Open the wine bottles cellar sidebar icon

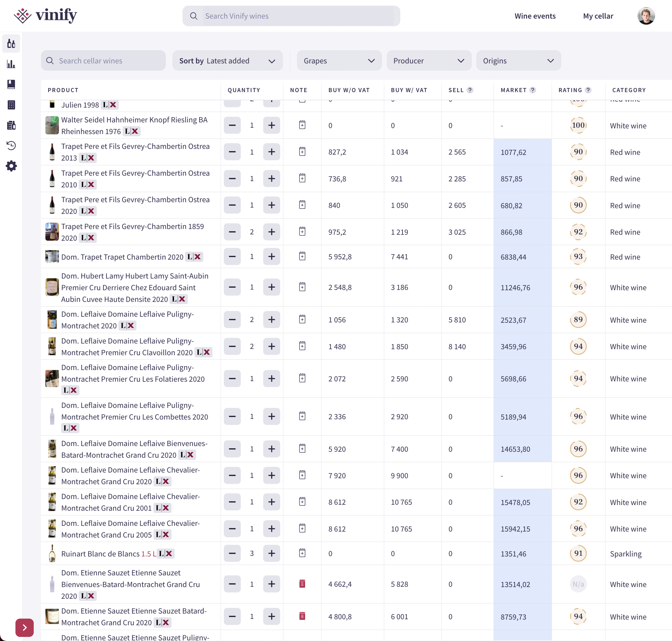point(11,44)
